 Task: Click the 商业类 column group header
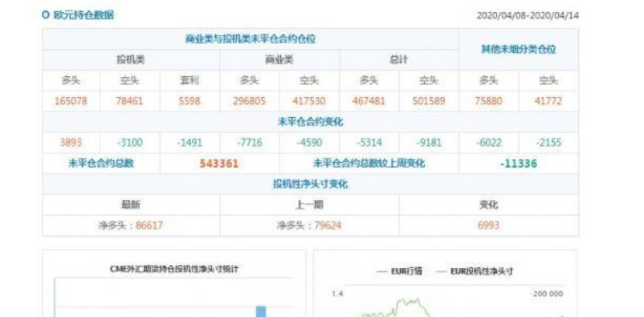(x=279, y=59)
